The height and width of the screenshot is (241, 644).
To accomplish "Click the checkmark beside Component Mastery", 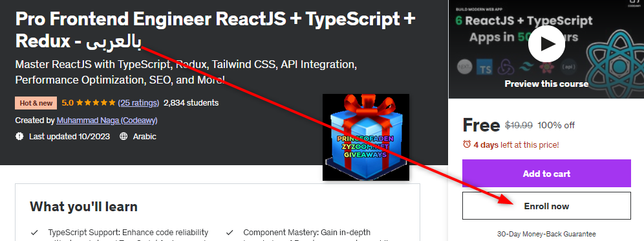I will click(x=230, y=233).
